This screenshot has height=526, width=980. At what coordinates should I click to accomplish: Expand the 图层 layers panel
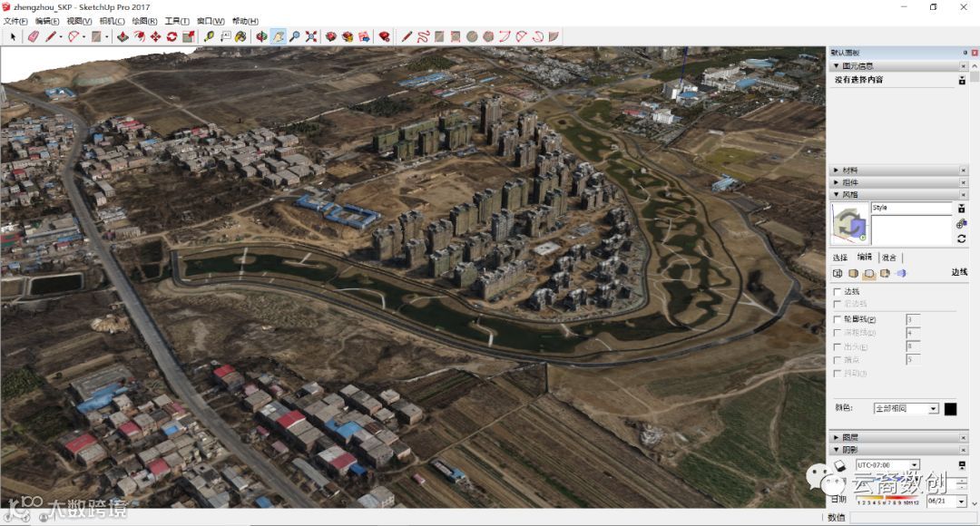[837, 437]
